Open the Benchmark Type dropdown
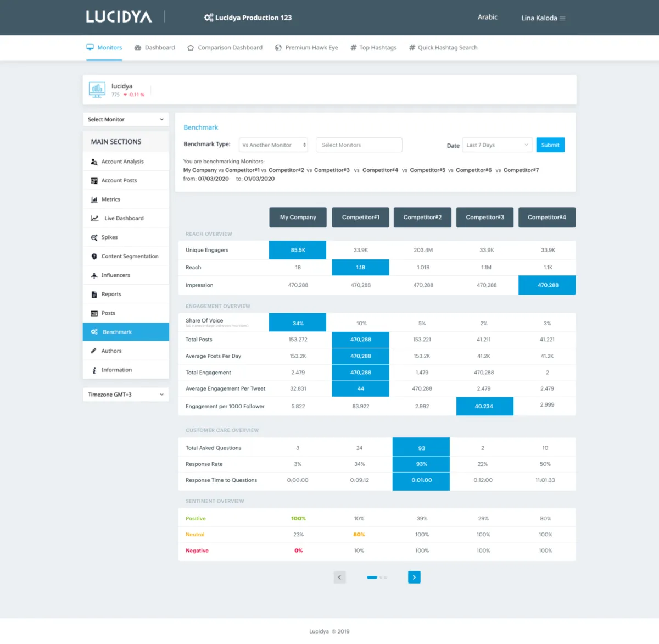659x644 pixels. click(x=273, y=145)
